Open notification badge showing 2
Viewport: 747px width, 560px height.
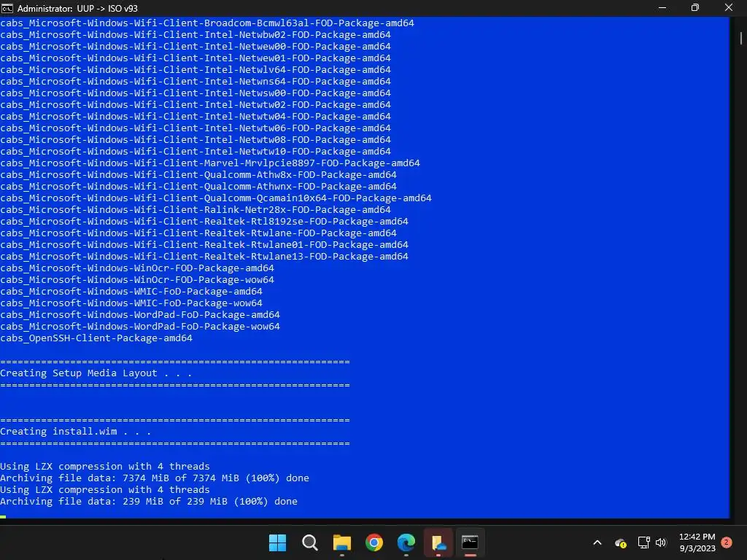point(727,542)
